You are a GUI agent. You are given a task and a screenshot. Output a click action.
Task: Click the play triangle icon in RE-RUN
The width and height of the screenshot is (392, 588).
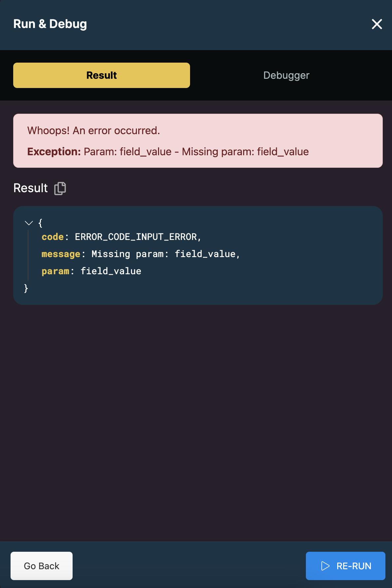pos(325,566)
